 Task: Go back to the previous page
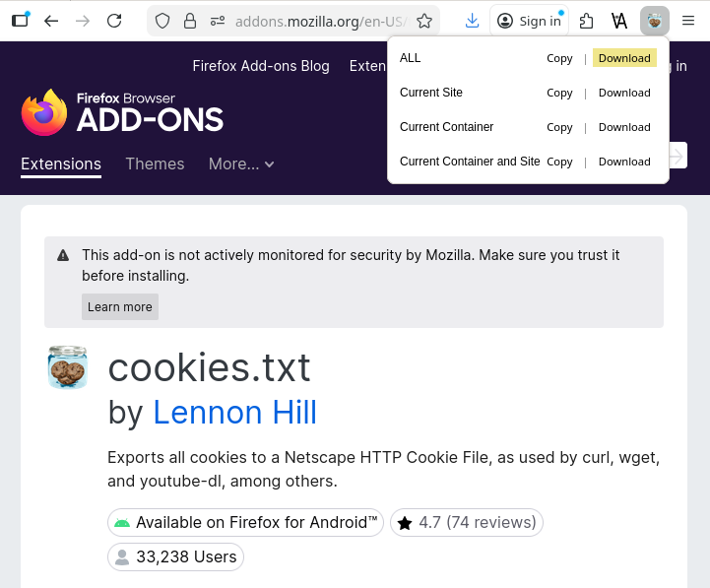(x=51, y=21)
